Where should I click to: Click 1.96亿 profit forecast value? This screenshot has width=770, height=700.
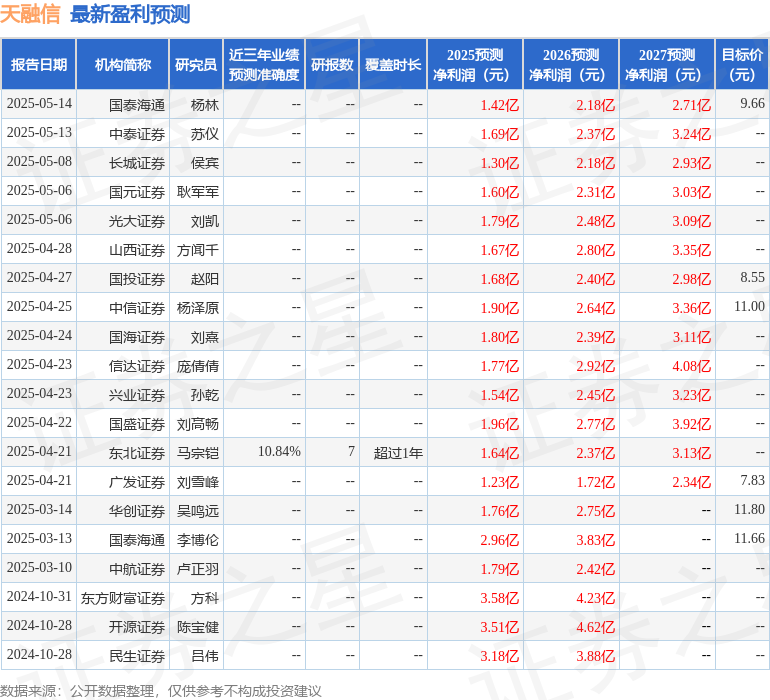(x=499, y=424)
